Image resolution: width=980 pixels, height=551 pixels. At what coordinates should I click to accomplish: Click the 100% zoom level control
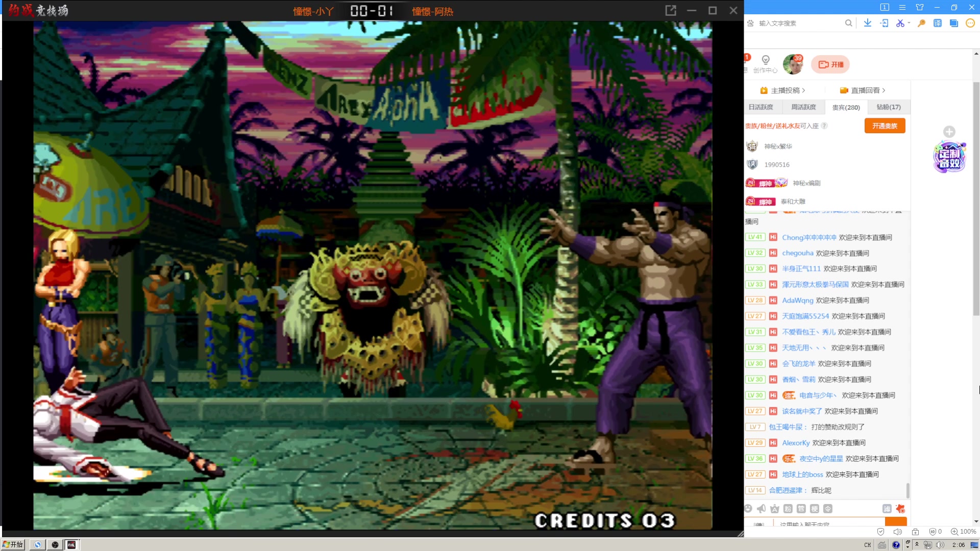click(963, 532)
